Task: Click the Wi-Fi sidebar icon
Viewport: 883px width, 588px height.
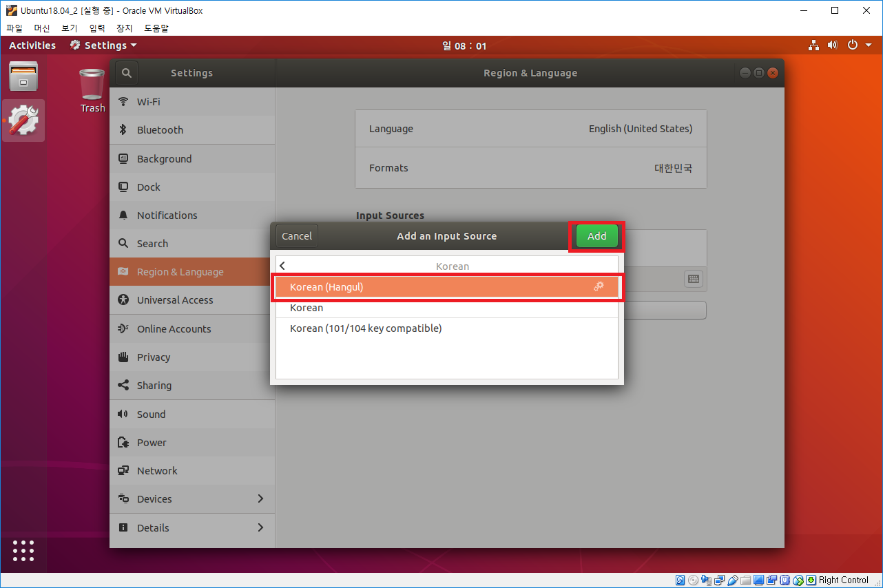Action: click(123, 101)
